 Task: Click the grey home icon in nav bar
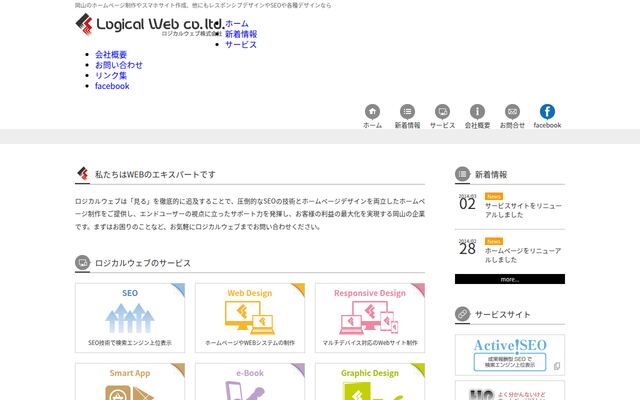(372, 111)
